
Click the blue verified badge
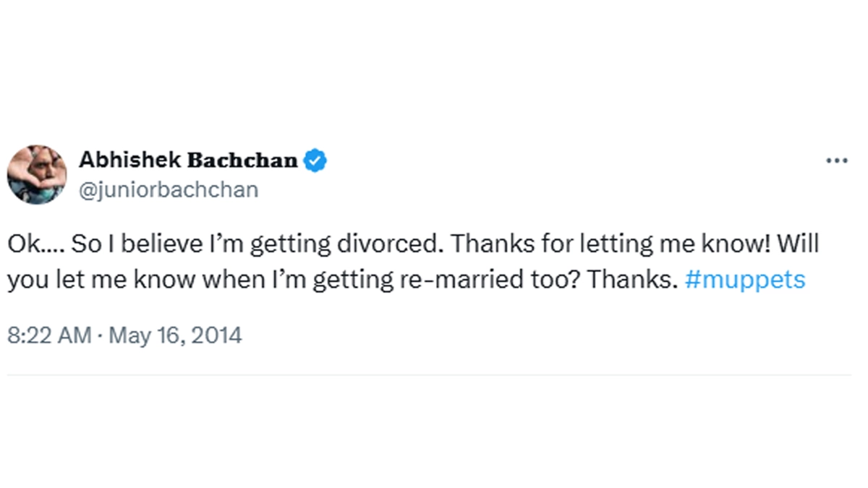pos(315,160)
